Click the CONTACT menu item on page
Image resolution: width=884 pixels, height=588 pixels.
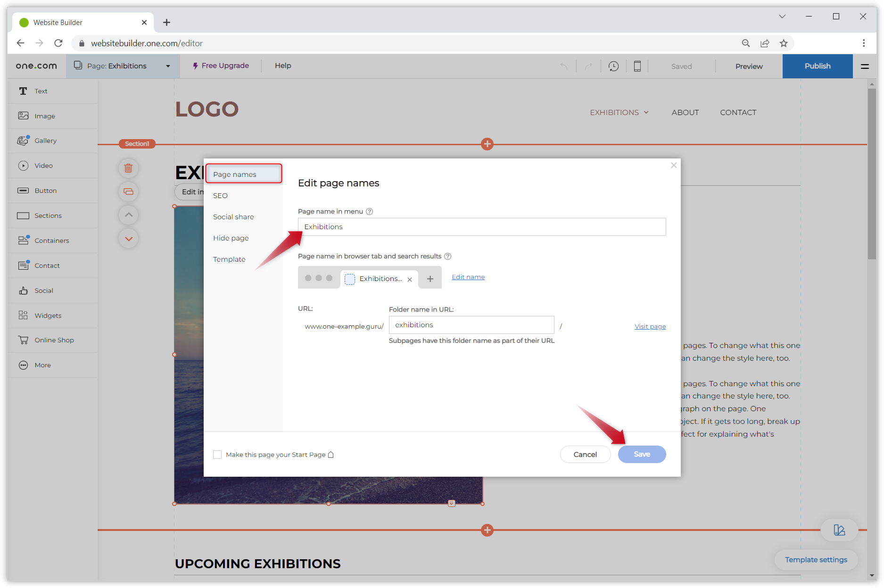[738, 112]
